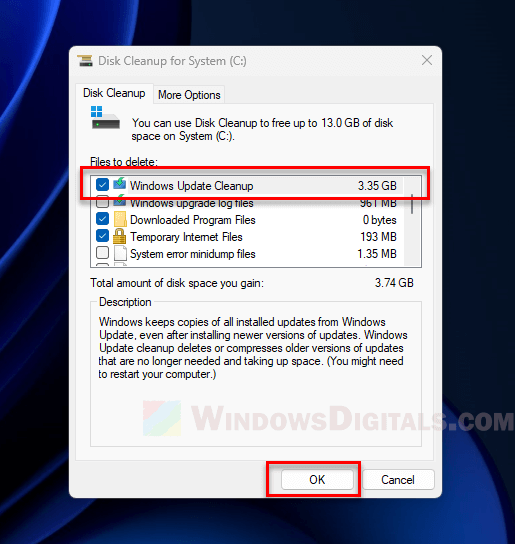Click the 'Files to delete:' label

pos(124,162)
